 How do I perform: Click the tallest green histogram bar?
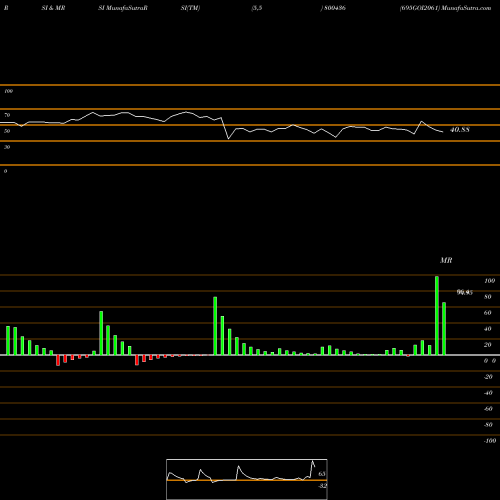pos(437,316)
